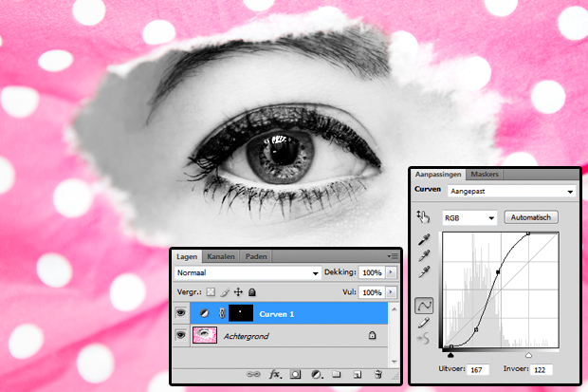Screen dimensions: 588x392
Task: Click the layers list scroll down arrow
Action: [x=395, y=362]
